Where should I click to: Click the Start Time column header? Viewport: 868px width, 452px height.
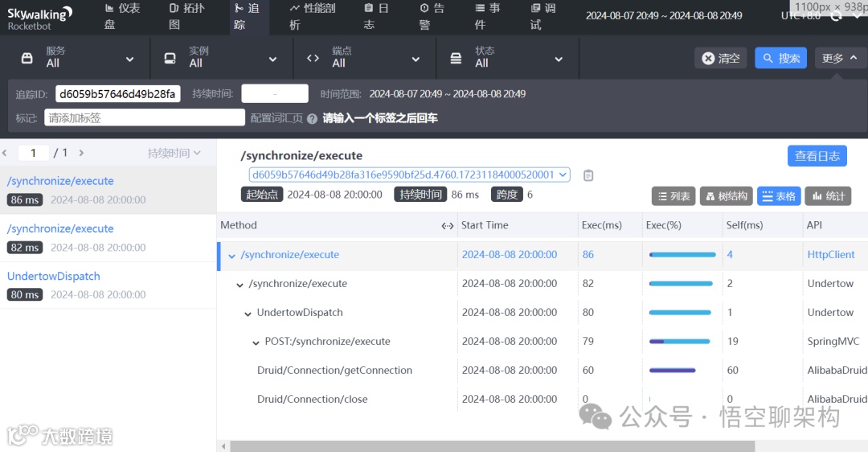[485, 225]
